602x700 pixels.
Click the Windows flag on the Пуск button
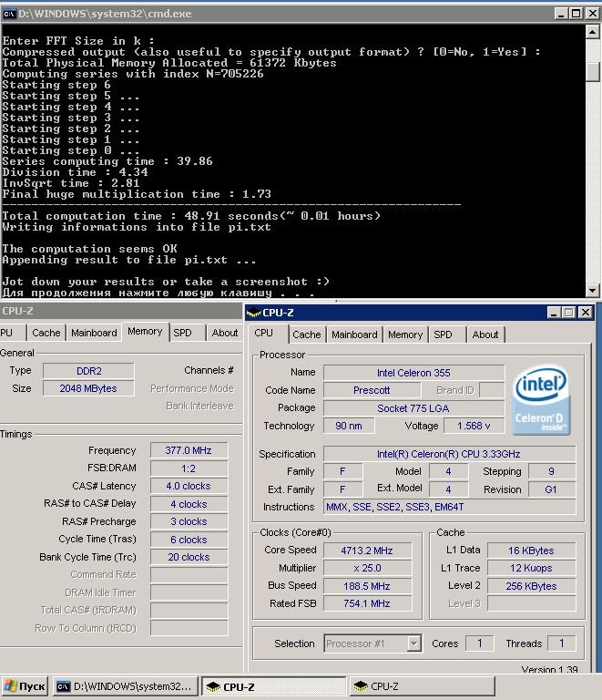coord(11,686)
